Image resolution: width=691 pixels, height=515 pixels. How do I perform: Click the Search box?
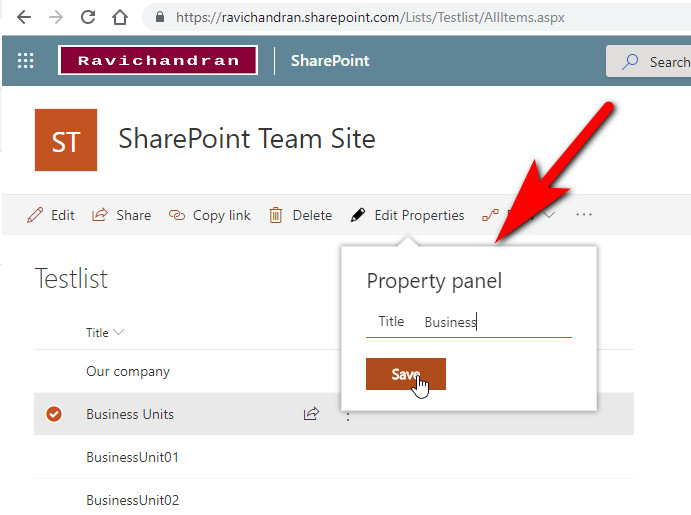655,61
